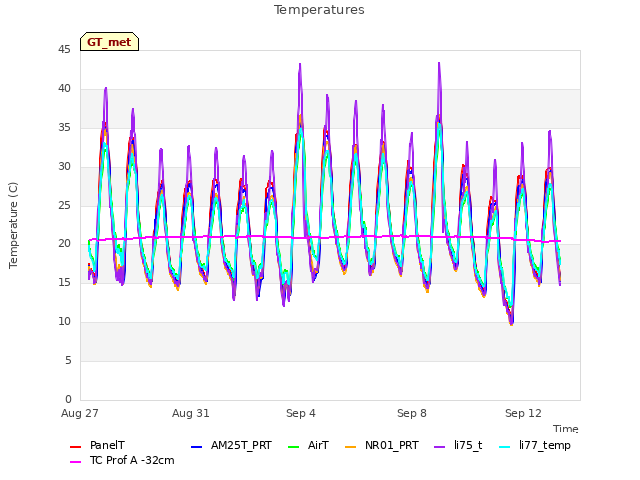Click the 30 y-axis tick label
The height and width of the screenshot is (480, 640).
[64, 167]
